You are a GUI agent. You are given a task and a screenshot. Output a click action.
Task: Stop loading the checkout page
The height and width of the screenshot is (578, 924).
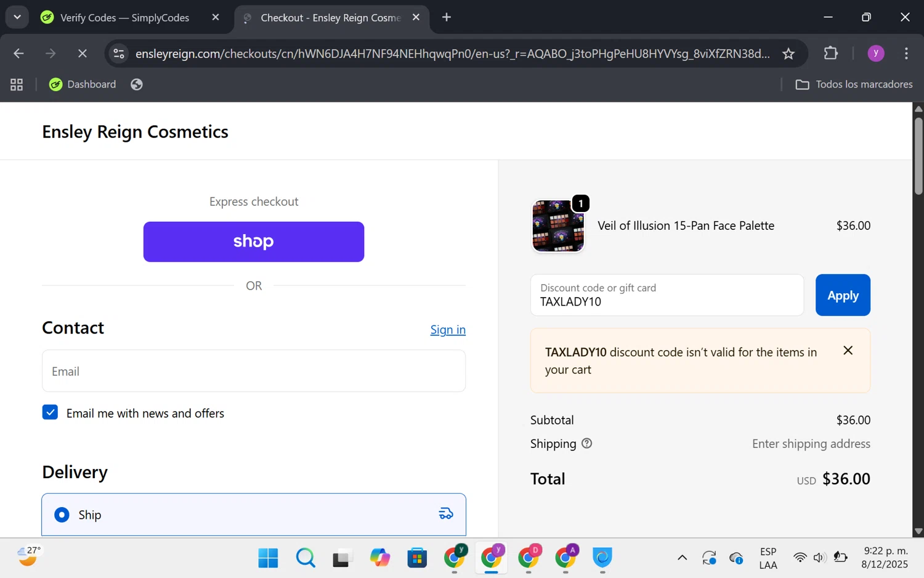[82, 54]
